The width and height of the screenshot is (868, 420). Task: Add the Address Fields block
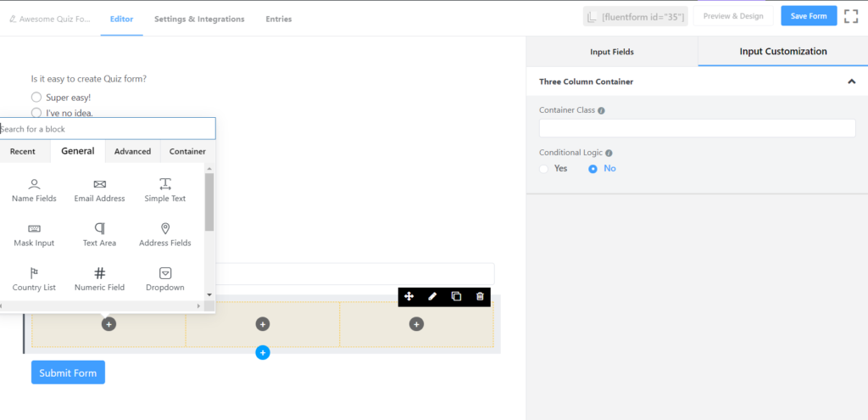tap(165, 236)
